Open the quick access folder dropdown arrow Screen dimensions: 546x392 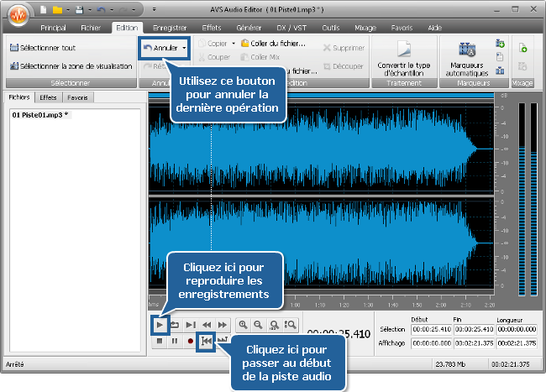(66, 9)
